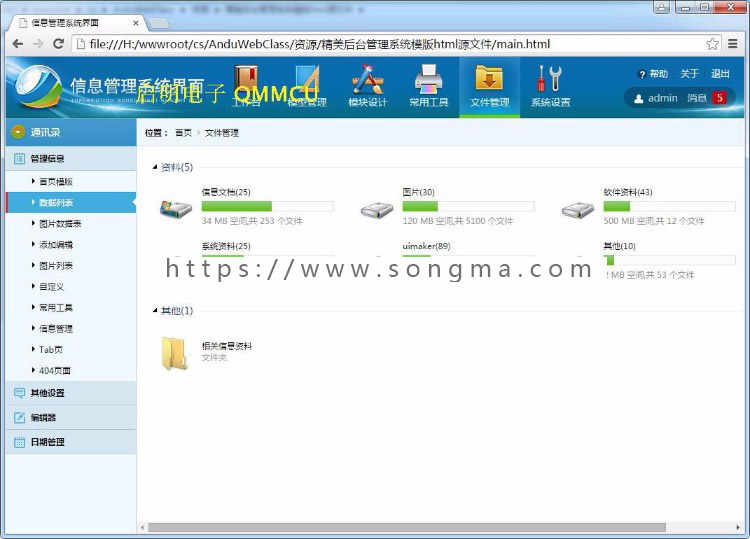Bookmark page with the star icon
The width and height of the screenshot is (750, 539).
point(712,44)
